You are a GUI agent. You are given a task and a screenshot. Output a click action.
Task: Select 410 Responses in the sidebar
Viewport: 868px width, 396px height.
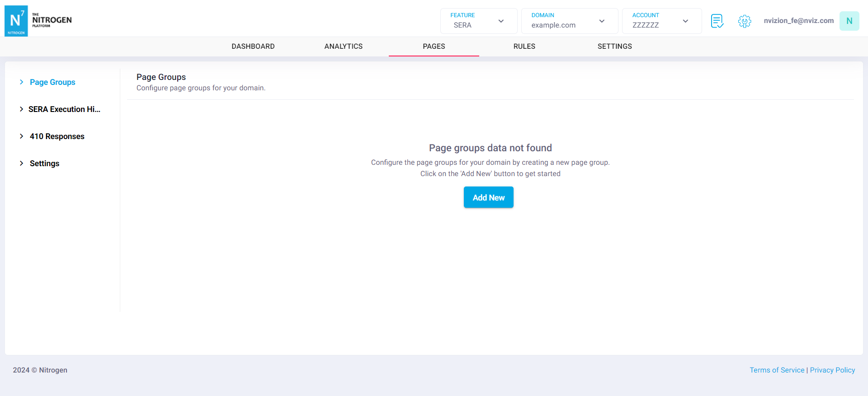(x=57, y=136)
